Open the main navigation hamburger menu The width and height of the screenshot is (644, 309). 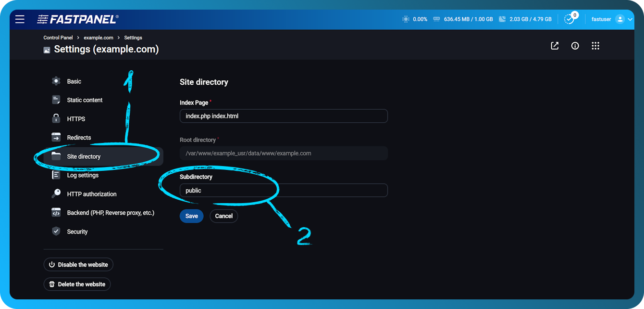coord(20,19)
